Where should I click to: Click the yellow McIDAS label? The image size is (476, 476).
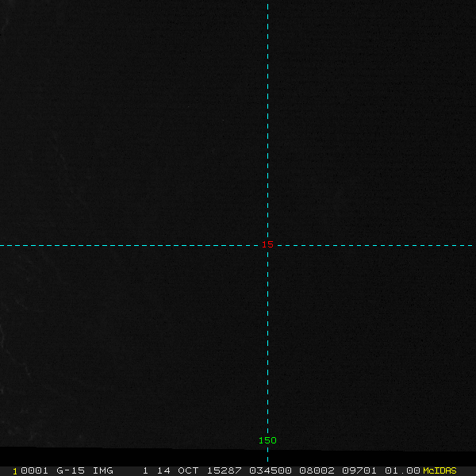coord(440,470)
